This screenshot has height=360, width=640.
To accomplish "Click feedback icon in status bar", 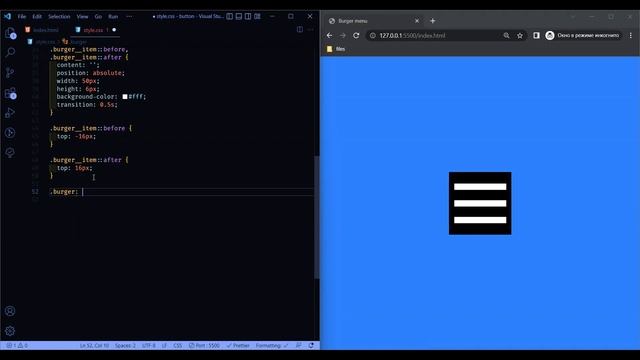I will click(x=298, y=345).
